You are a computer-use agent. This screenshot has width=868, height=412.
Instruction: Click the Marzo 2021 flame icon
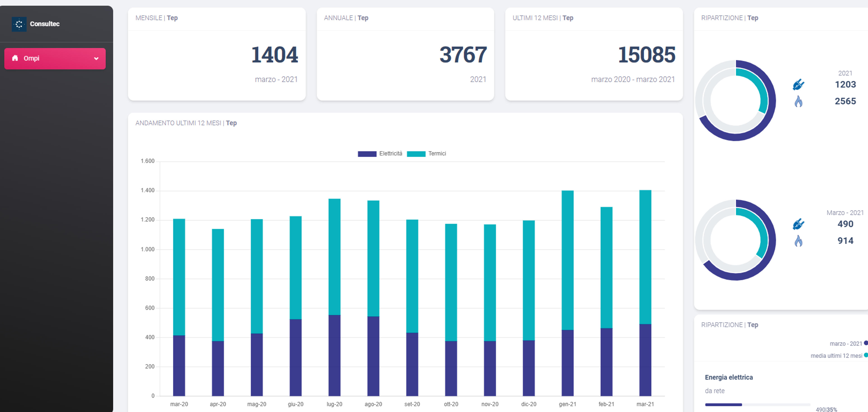(x=798, y=241)
